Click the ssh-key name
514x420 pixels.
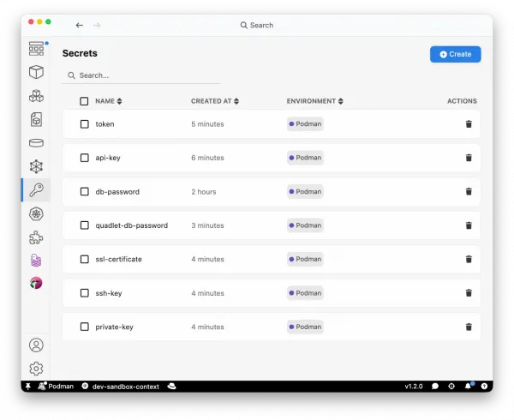109,293
